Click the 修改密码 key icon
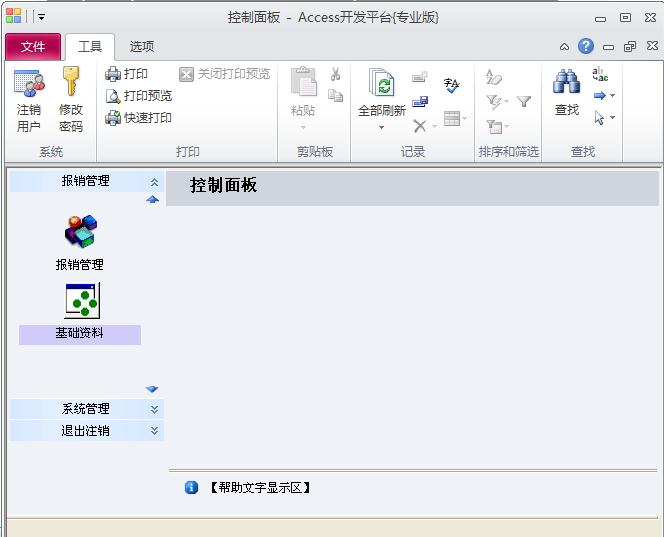Image resolution: width=664 pixels, height=537 pixels. 71,81
